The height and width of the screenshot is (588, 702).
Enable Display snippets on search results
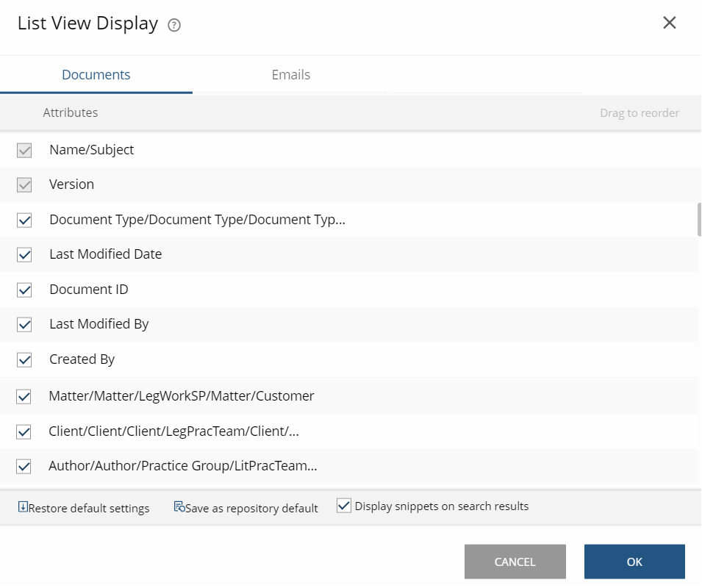(x=343, y=506)
